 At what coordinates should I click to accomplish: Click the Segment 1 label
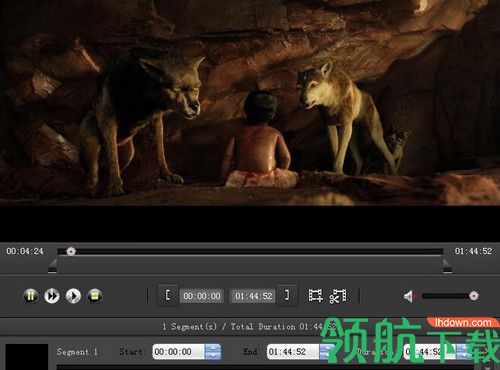point(77,352)
